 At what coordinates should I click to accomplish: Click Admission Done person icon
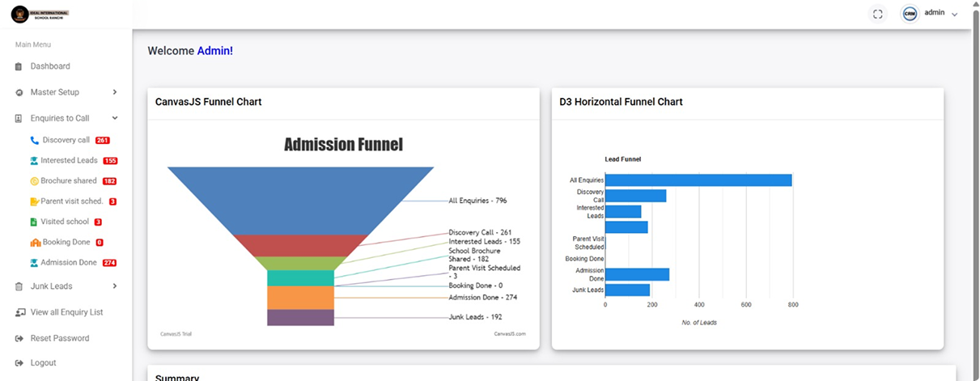[x=34, y=263]
